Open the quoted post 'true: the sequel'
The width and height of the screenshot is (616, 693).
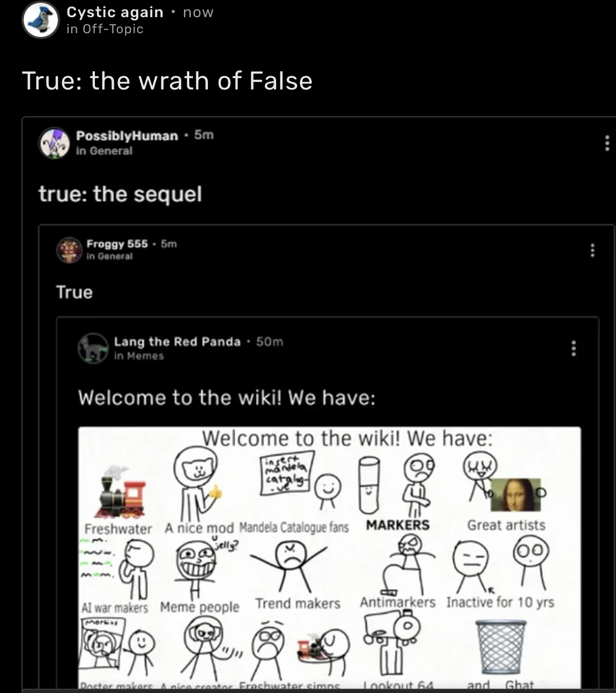120,193
